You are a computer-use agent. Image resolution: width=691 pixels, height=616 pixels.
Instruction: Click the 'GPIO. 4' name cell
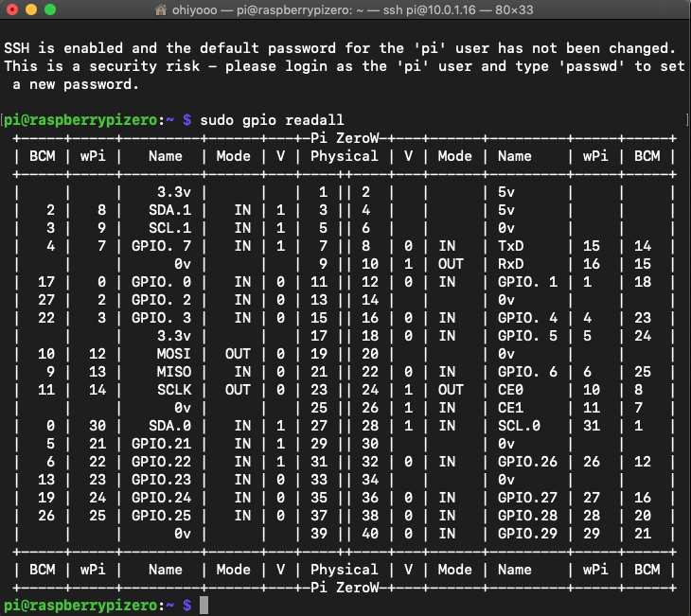pyautogui.click(x=527, y=318)
